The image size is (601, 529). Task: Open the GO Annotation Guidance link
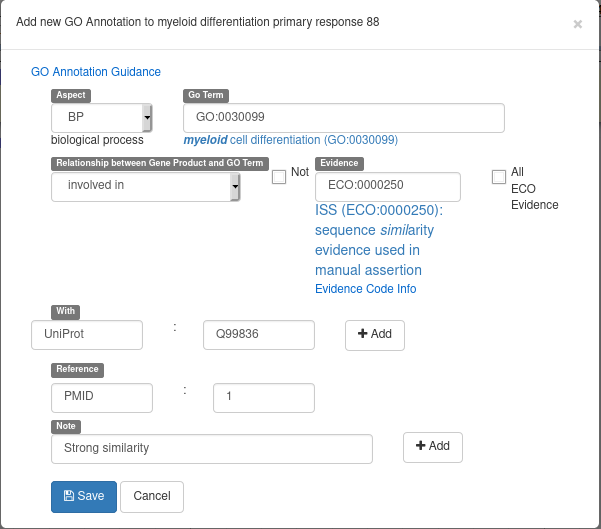(96, 72)
